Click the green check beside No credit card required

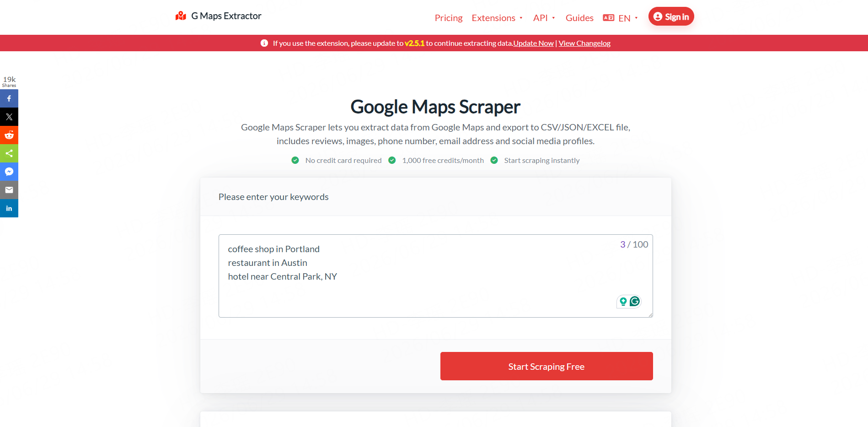point(295,160)
